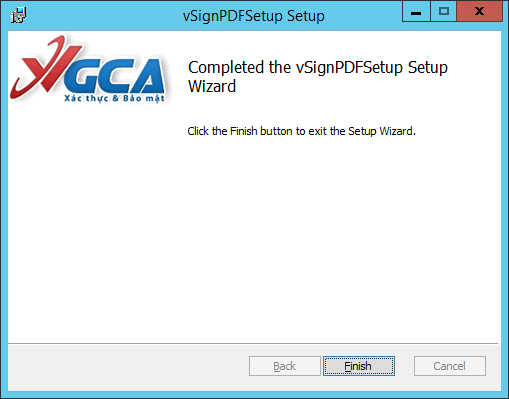
Task: Maximize the vSignPDFSetup window
Action: coord(444,11)
